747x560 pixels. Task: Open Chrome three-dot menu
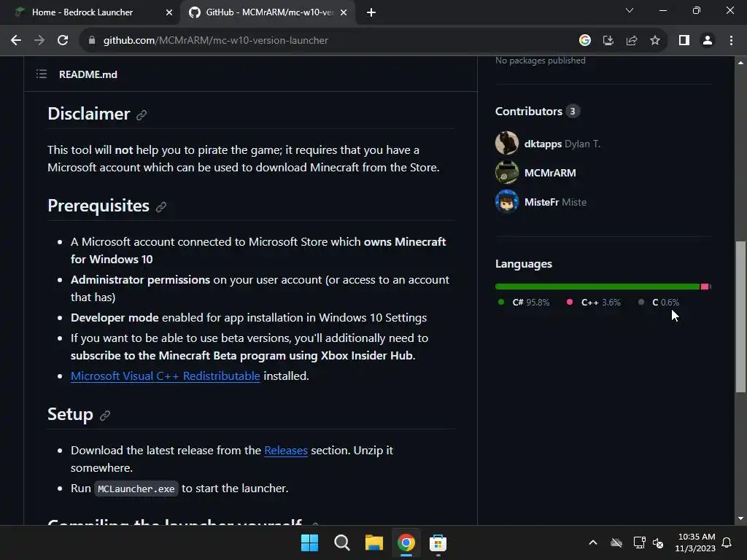(x=731, y=40)
